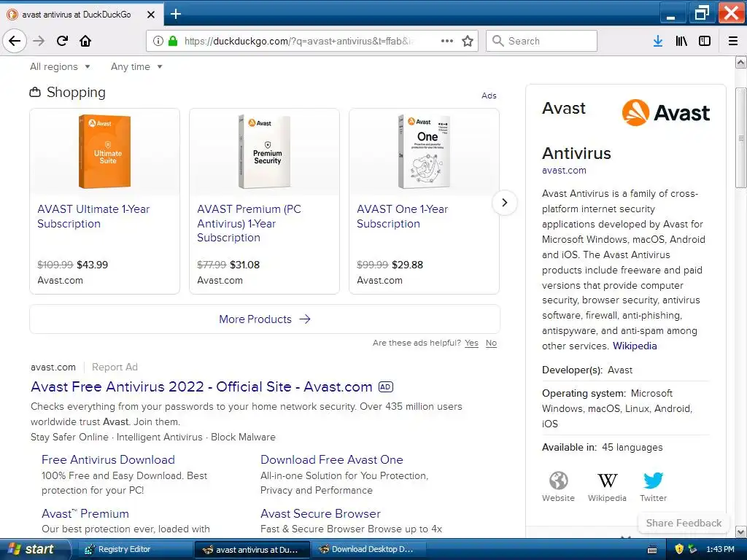747x560 pixels.
Task: Expand the Any time filter dropdown
Action: click(x=136, y=66)
